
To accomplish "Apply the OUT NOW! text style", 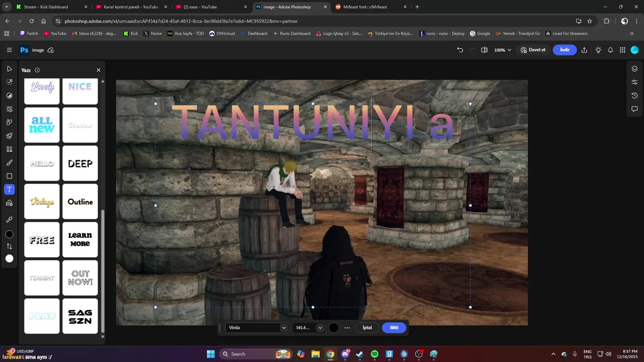I will 80,278.
